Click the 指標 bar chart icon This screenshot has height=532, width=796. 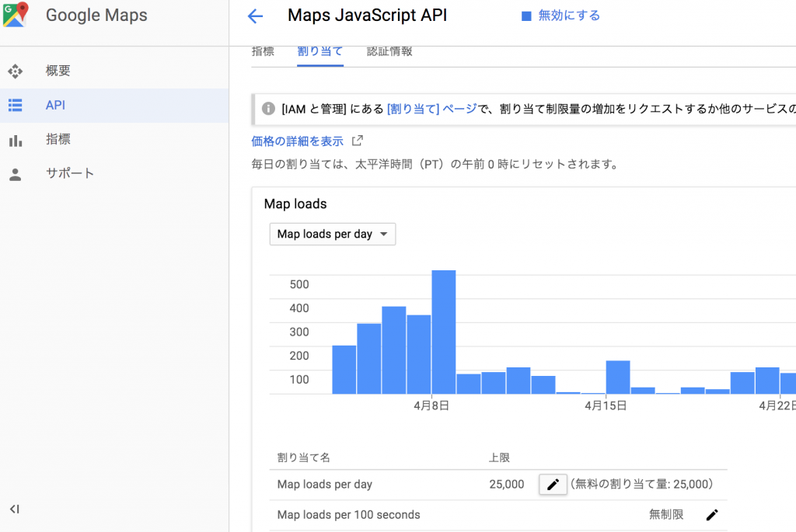click(16, 141)
